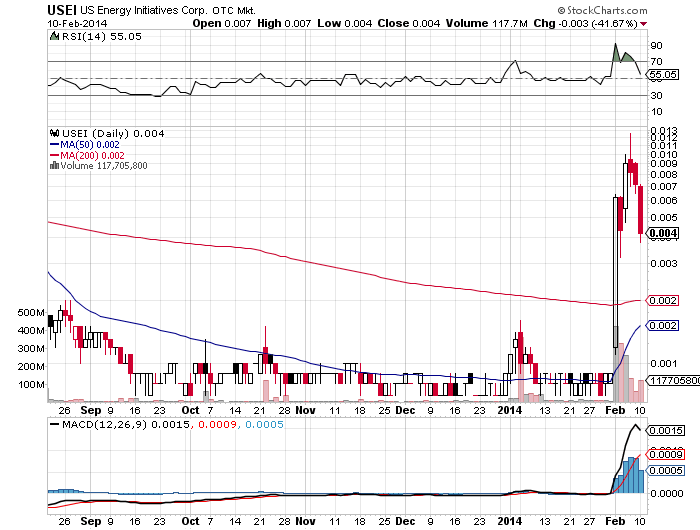Click the blue line marker beside MA(50)
The width and height of the screenshot is (700, 530).
[x=54, y=145]
